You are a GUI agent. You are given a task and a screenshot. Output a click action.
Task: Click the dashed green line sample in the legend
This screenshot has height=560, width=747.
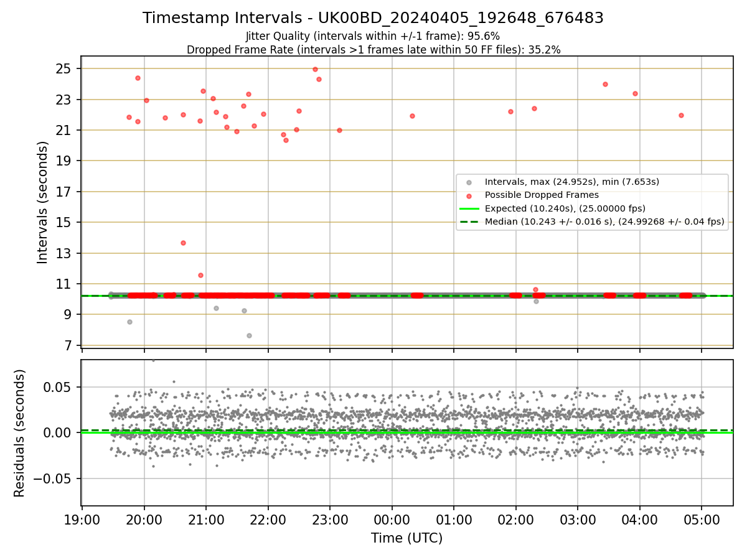469,222
